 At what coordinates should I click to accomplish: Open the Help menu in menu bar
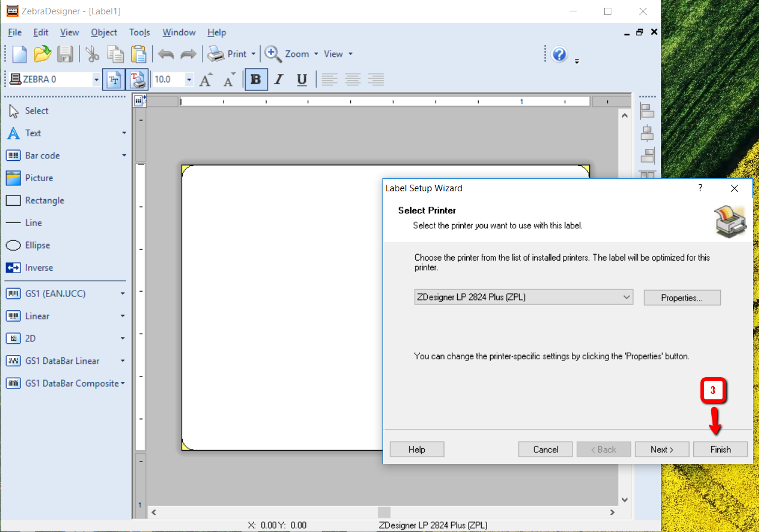click(x=216, y=32)
